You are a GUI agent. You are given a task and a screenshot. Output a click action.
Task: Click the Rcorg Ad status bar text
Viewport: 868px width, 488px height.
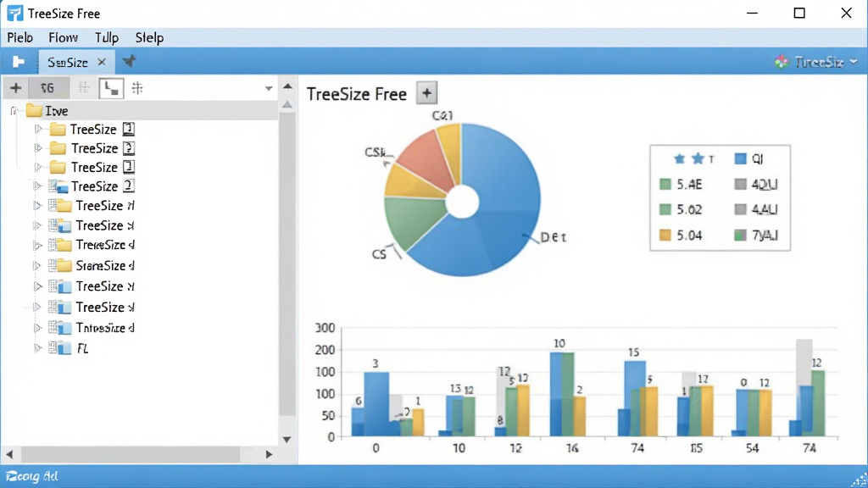click(31, 476)
